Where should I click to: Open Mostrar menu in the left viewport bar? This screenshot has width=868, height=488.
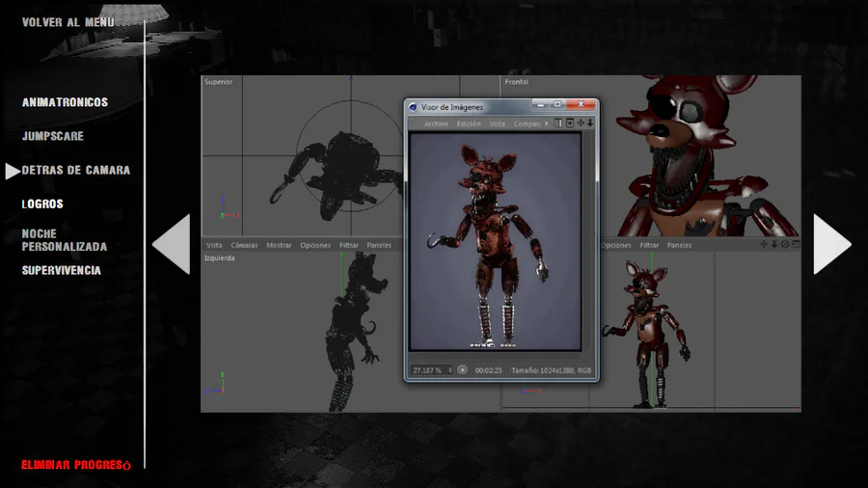tap(279, 245)
